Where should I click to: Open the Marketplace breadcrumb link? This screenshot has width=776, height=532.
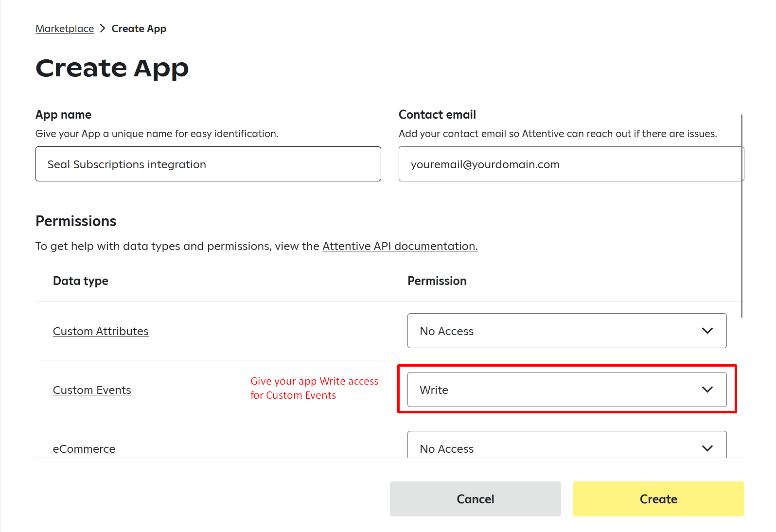tap(65, 29)
